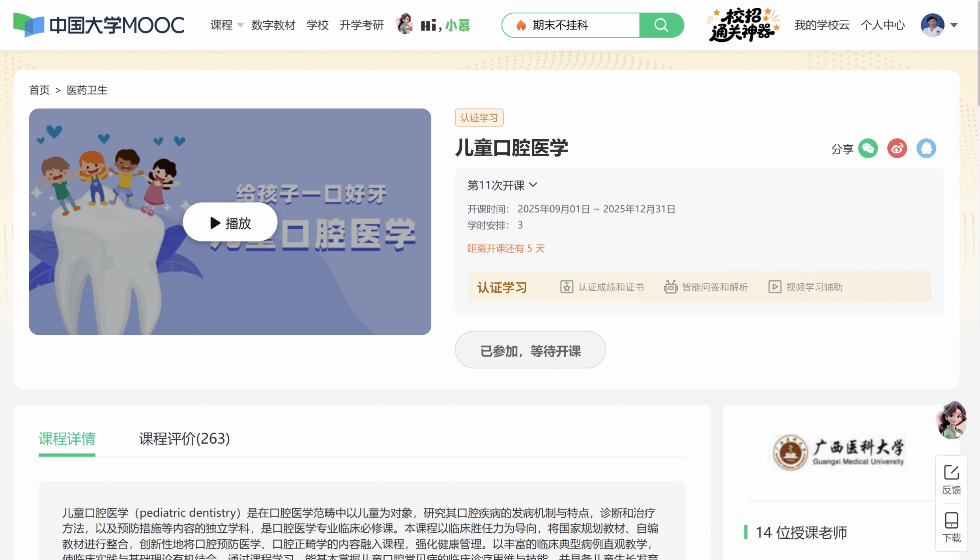Open the floating assistant avatar
The width and height of the screenshot is (980, 560).
tap(951, 420)
